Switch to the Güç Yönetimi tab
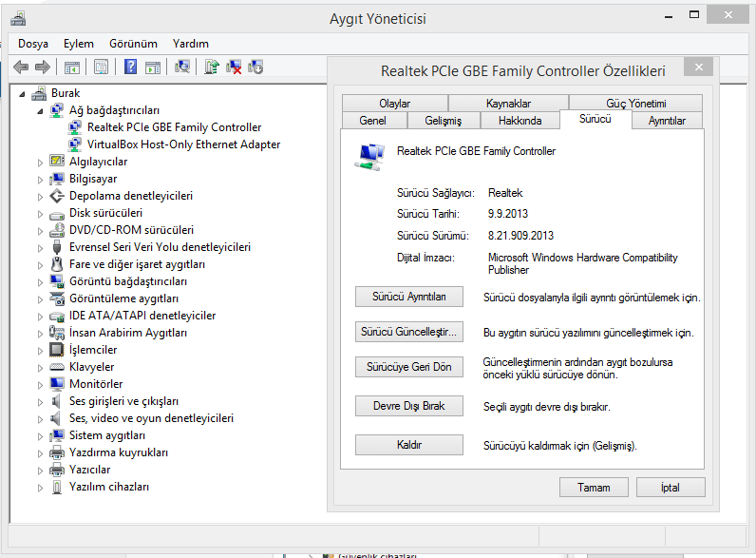Screen dimensions: 756x558 636,104
